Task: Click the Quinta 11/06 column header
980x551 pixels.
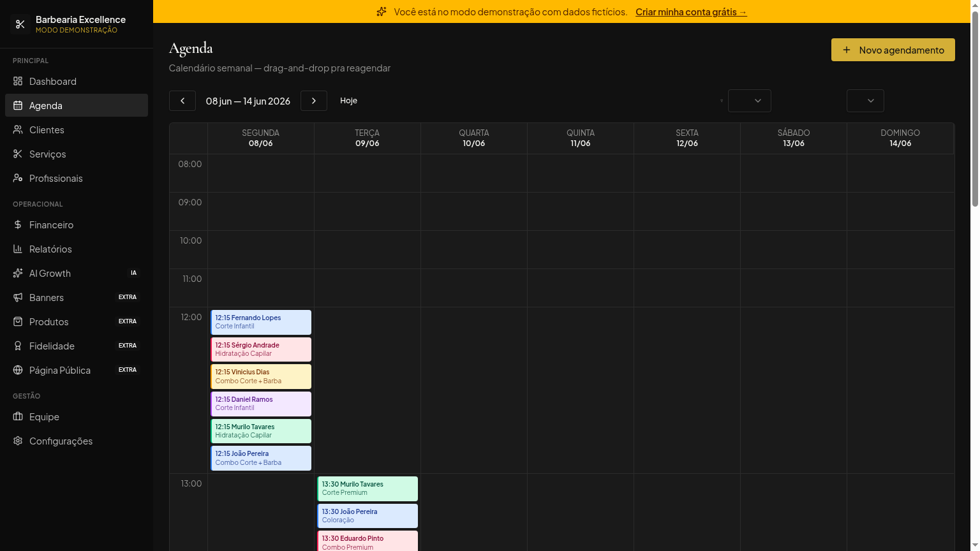Action: [581, 138]
